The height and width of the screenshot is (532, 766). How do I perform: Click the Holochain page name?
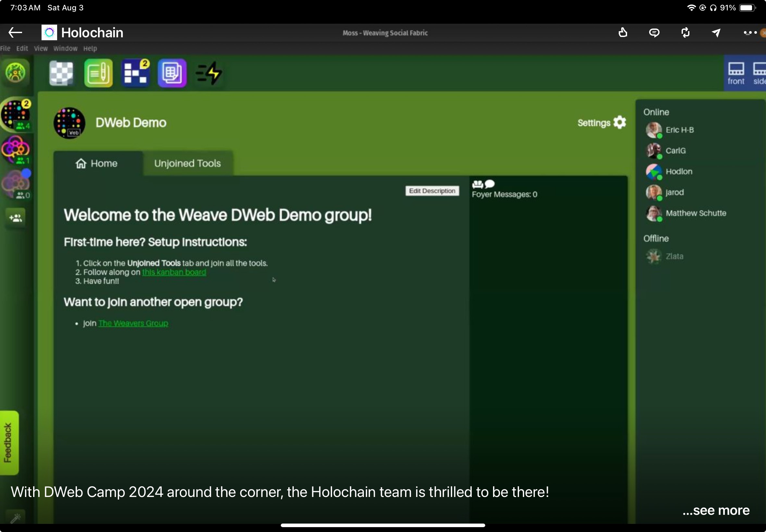pos(93,33)
